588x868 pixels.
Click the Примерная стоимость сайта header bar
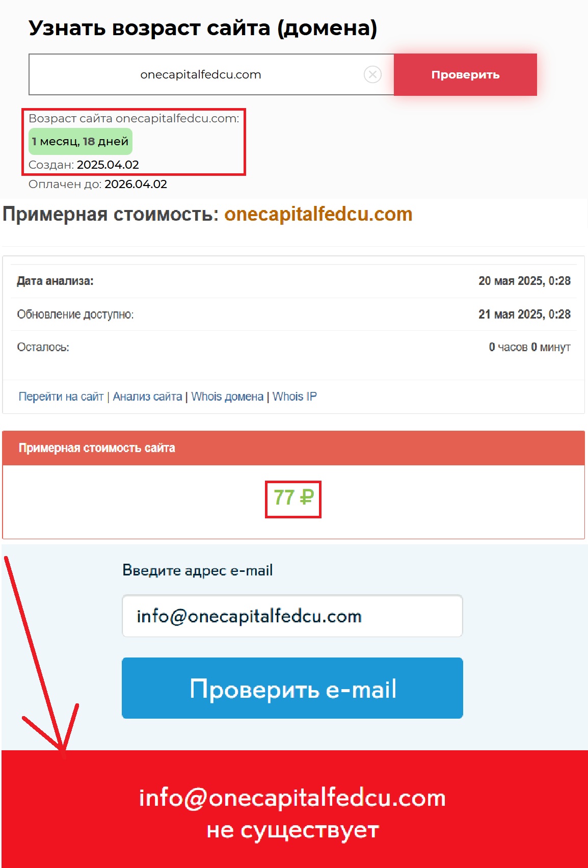click(x=293, y=448)
